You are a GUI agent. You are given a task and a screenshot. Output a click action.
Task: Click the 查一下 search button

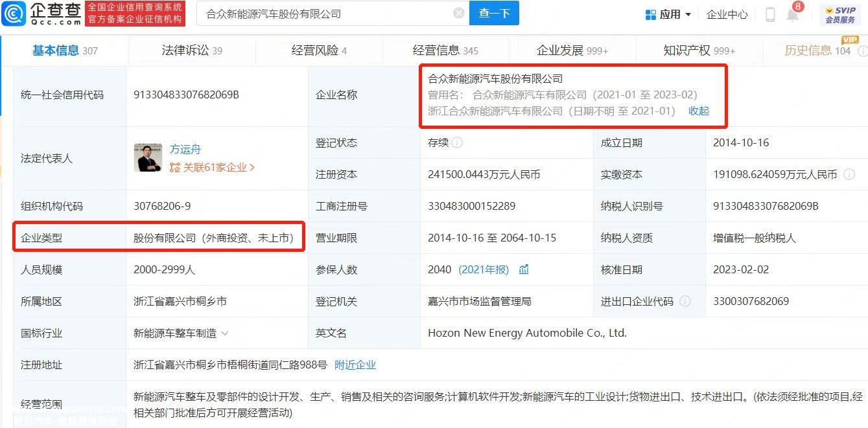(x=495, y=14)
